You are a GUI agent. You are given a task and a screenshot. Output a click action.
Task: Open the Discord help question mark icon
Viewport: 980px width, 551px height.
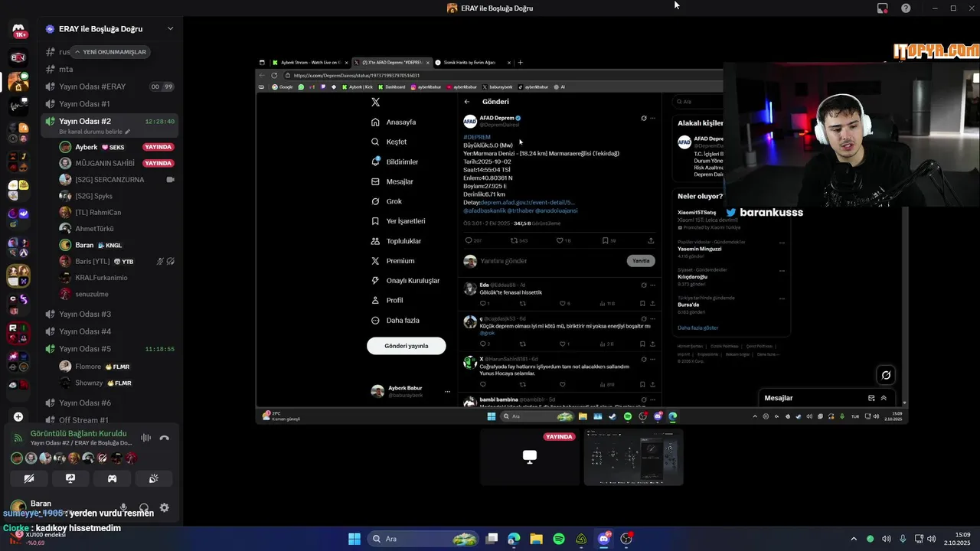pyautogui.click(x=906, y=8)
